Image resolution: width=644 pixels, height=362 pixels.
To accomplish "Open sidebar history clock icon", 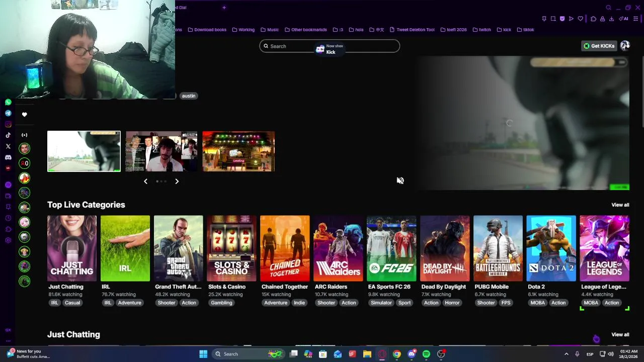I will point(8,218).
